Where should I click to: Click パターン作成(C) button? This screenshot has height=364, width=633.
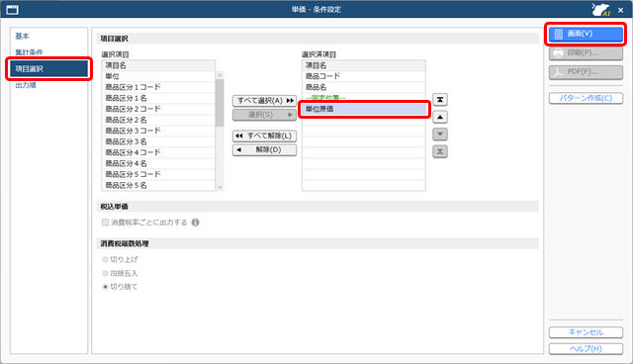tap(586, 98)
